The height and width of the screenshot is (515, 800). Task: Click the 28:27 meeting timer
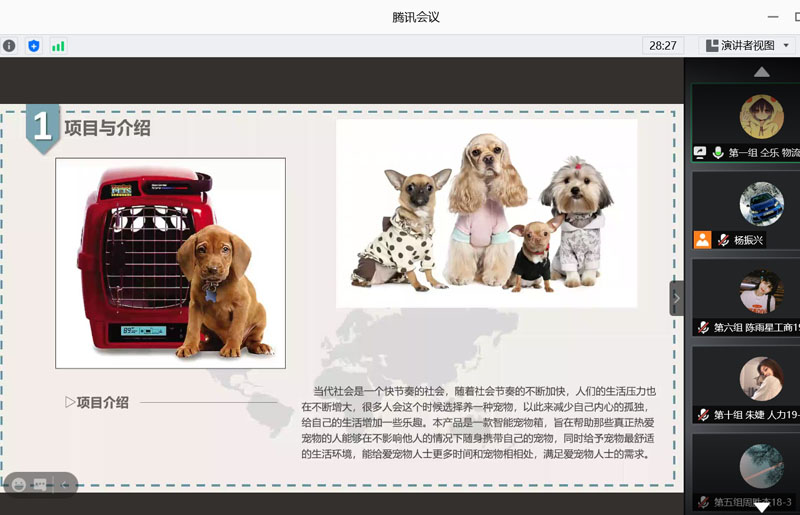pyautogui.click(x=662, y=46)
